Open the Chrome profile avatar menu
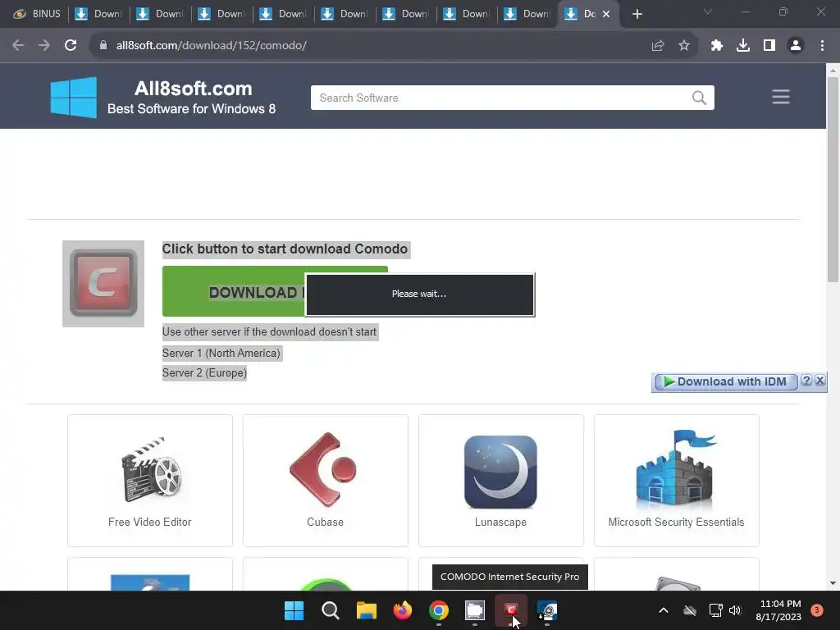The image size is (840, 630). (796, 46)
